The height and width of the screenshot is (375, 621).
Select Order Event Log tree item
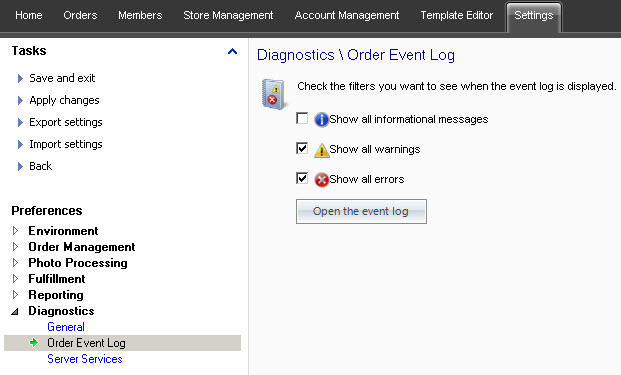pyautogui.click(x=122, y=343)
